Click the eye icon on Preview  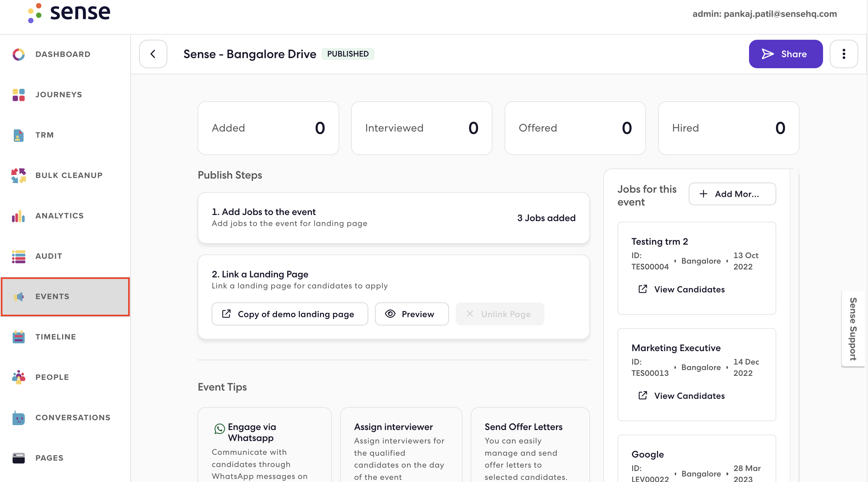click(390, 314)
